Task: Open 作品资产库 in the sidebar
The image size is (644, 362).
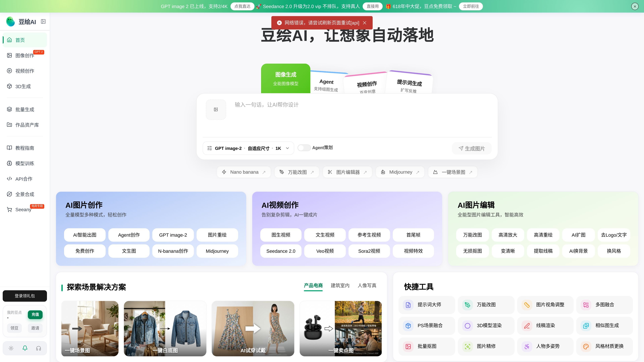Action: [25, 125]
